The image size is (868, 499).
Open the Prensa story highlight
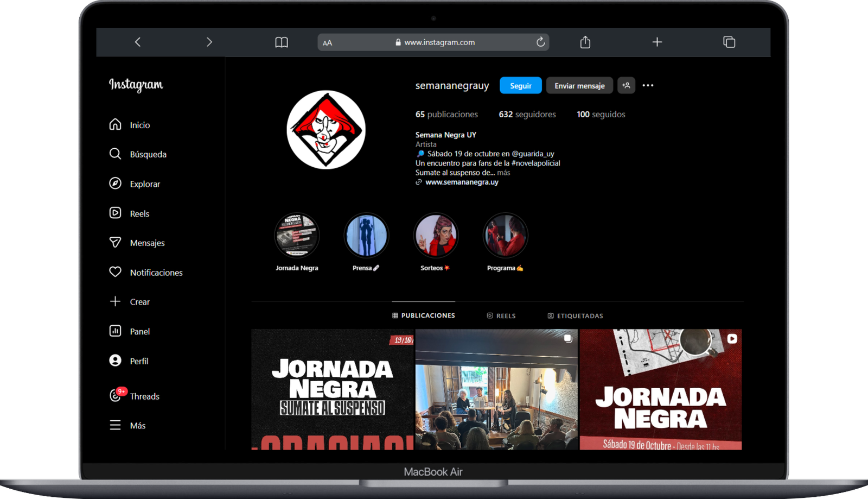click(x=366, y=235)
